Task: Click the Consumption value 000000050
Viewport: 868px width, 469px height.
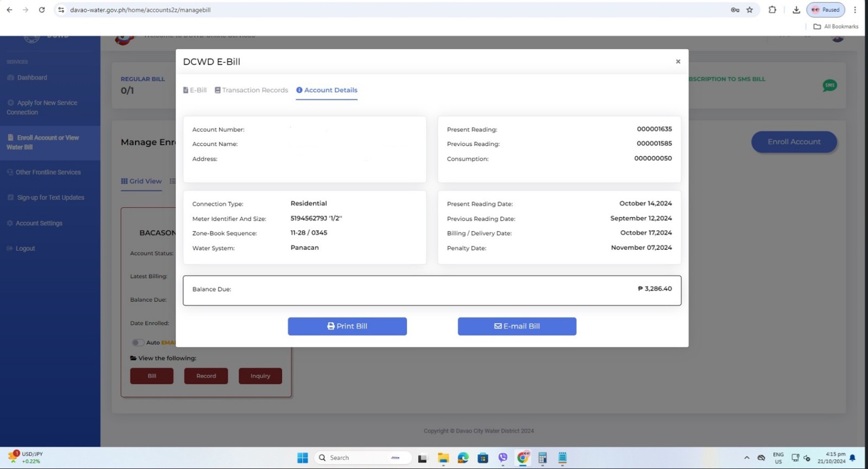Action: tap(653, 159)
